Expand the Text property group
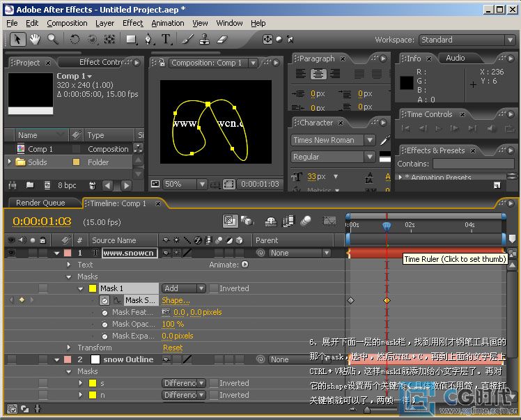The image size is (521, 420). point(68,265)
